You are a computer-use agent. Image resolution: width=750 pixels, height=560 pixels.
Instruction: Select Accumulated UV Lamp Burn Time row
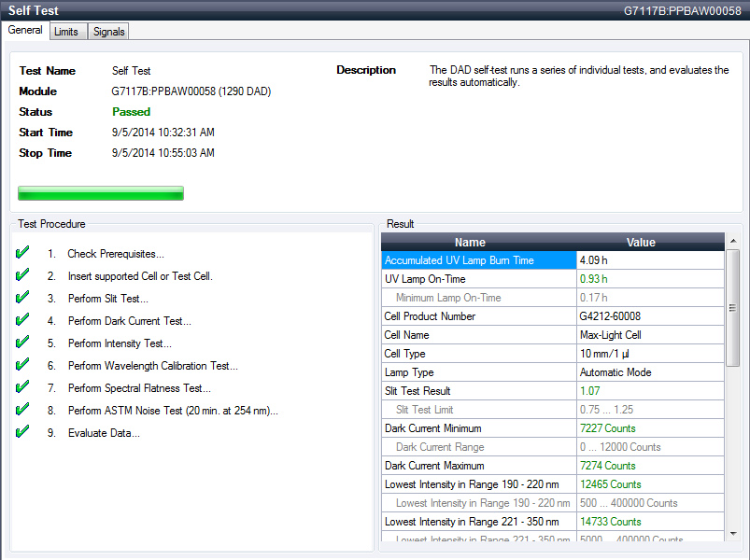478,260
